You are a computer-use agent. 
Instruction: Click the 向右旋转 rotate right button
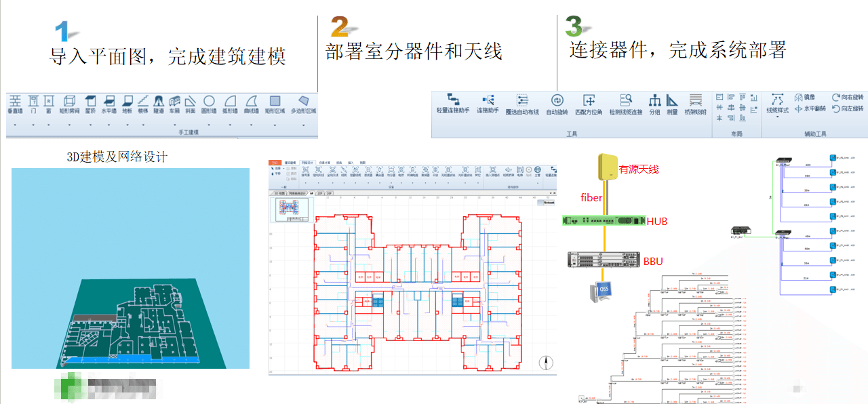[x=848, y=97]
